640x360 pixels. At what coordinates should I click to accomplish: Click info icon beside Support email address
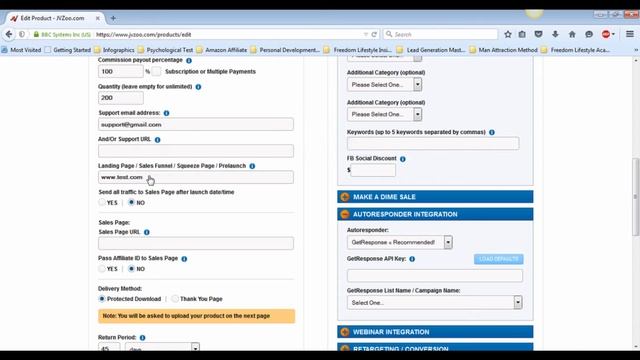click(x=166, y=113)
